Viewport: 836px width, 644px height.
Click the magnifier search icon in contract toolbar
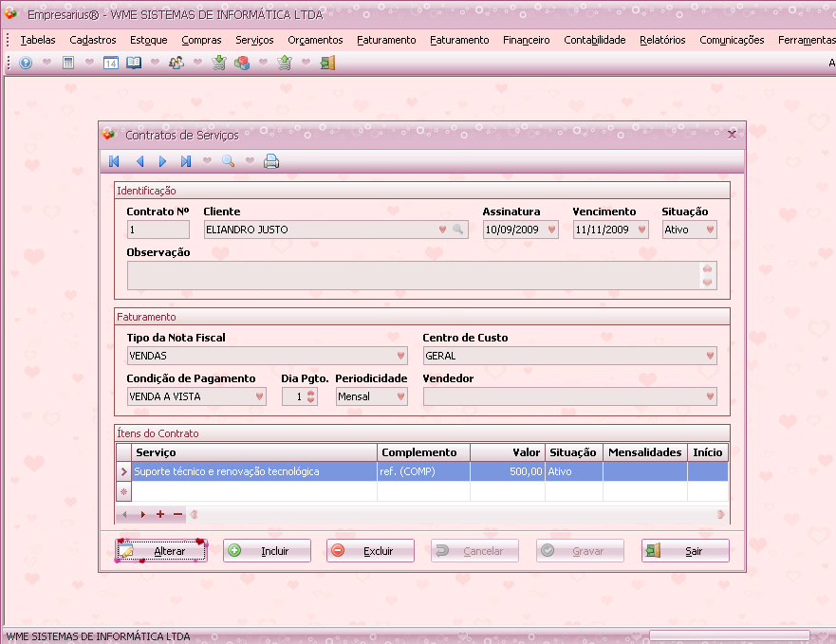[x=228, y=161]
